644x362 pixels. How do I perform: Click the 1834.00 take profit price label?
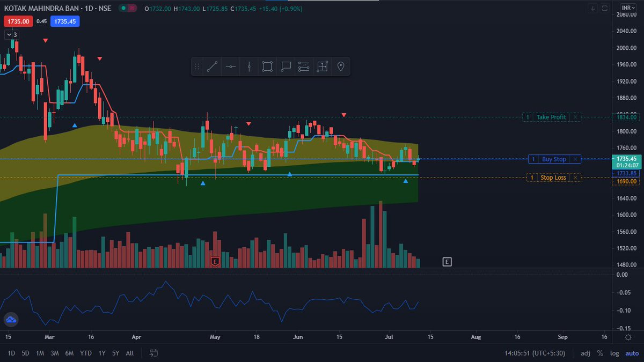626,117
